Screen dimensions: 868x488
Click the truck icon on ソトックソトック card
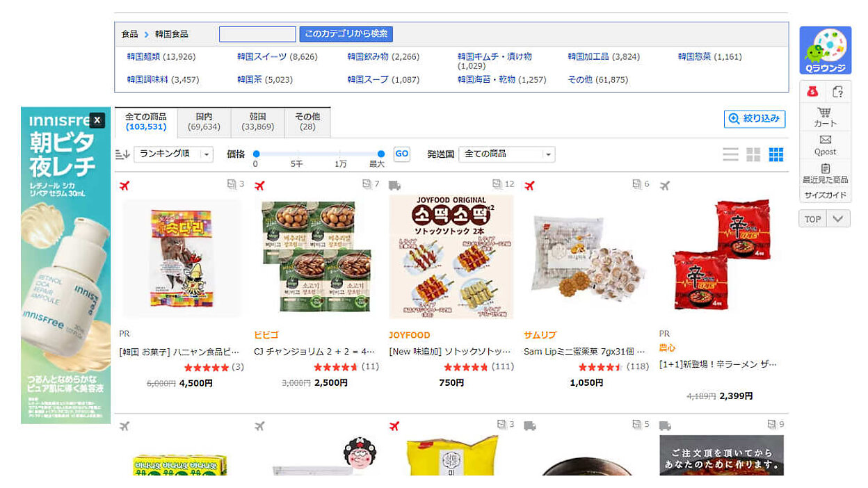394,186
